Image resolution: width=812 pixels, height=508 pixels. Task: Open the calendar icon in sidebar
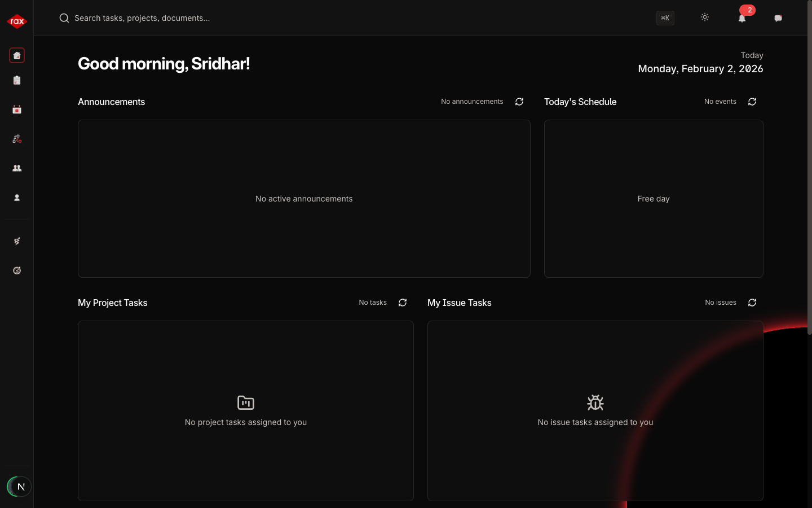pyautogui.click(x=17, y=110)
